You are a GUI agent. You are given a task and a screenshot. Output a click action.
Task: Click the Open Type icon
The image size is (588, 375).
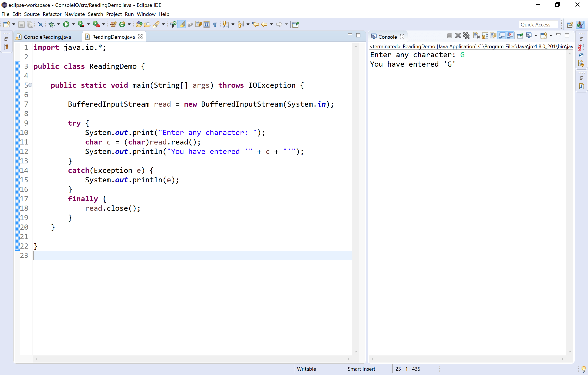point(139,24)
